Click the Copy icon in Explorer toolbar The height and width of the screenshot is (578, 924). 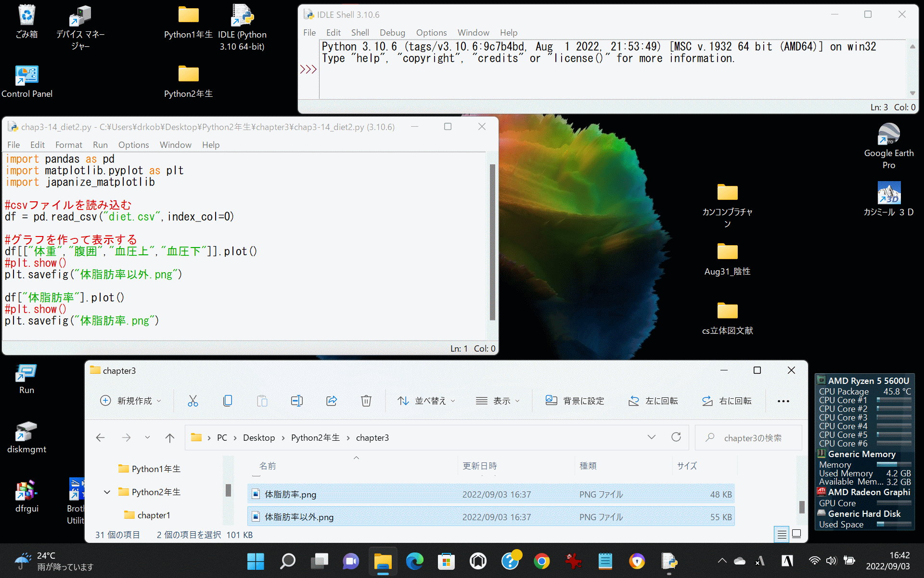click(228, 401)
